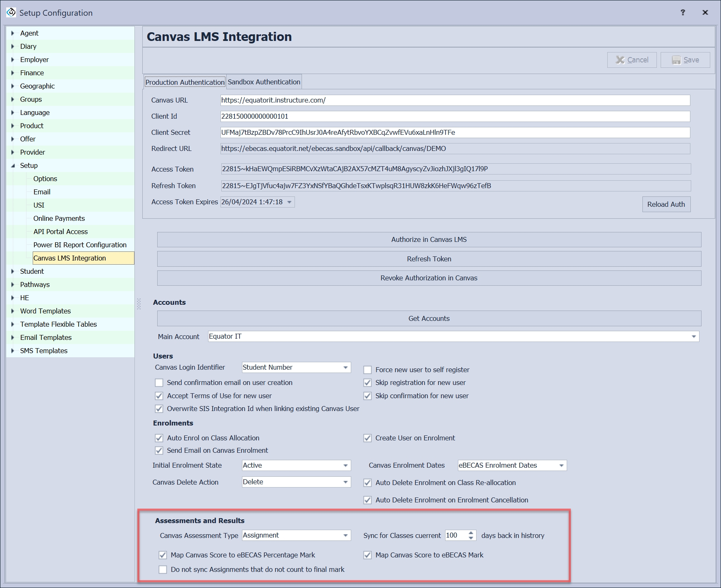Click Revoke Authorization in Canvas button

(x=429, y=278)
